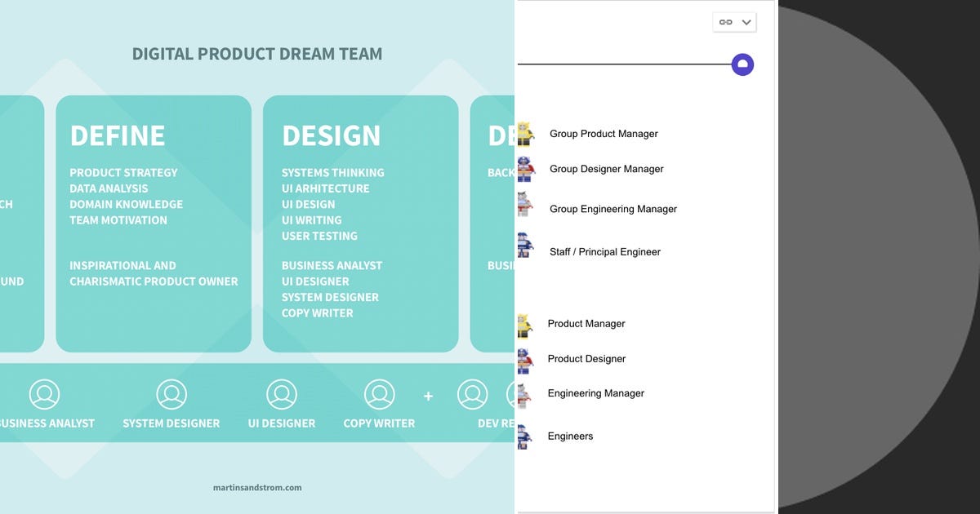This screenshot has height=514, width=980.
Task: Click the Group Designer Manager minifigure icon
Action: [x=525, y=168]
